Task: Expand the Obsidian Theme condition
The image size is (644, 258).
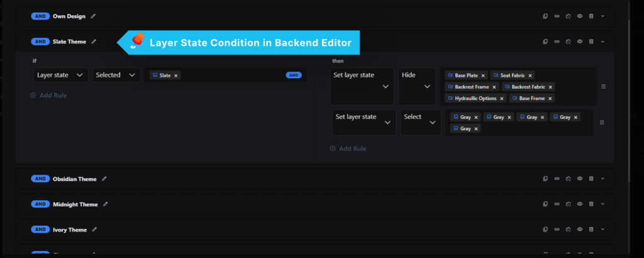Action: coord(603,179)
